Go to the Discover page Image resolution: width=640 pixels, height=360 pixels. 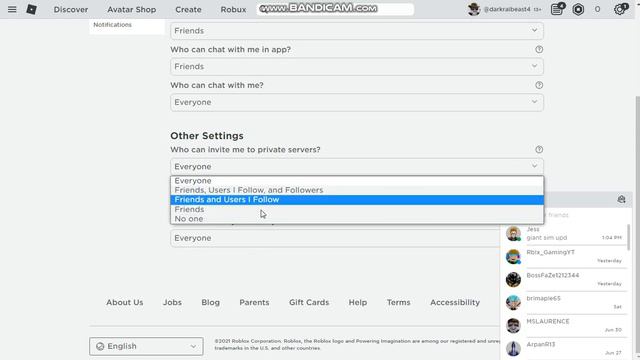[x=71, y=9]
